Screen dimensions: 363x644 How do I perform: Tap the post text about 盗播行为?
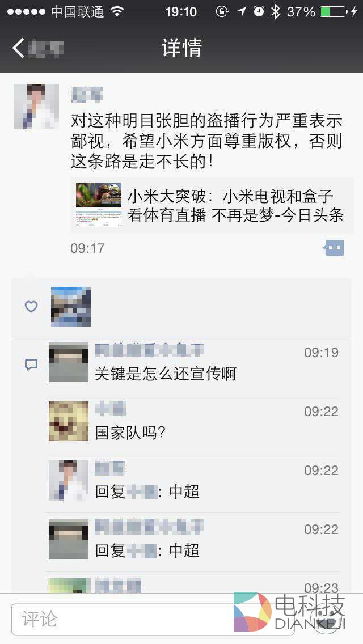[207, 141]
